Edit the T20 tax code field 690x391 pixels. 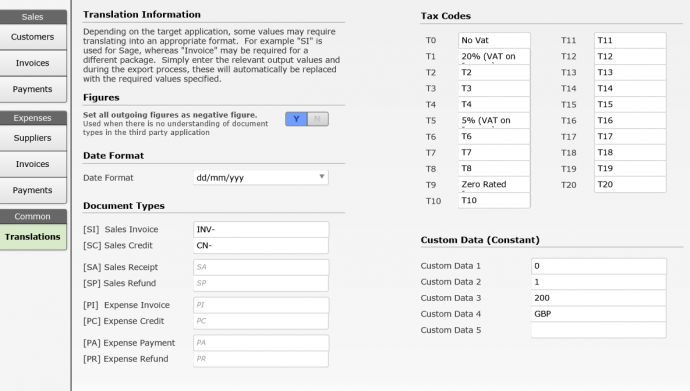(x=630, y=184)
